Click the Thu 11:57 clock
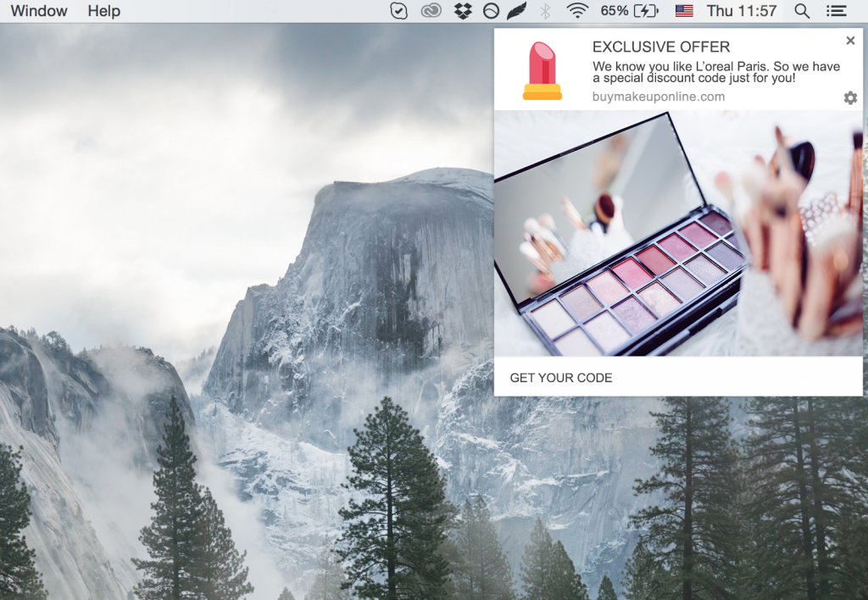Image resolution: width=868 pixels, height=600 pixels. [741, 11]
